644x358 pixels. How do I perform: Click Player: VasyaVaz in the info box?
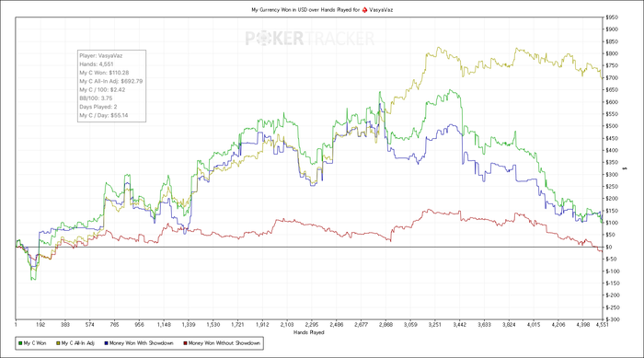tap(101, 55)
